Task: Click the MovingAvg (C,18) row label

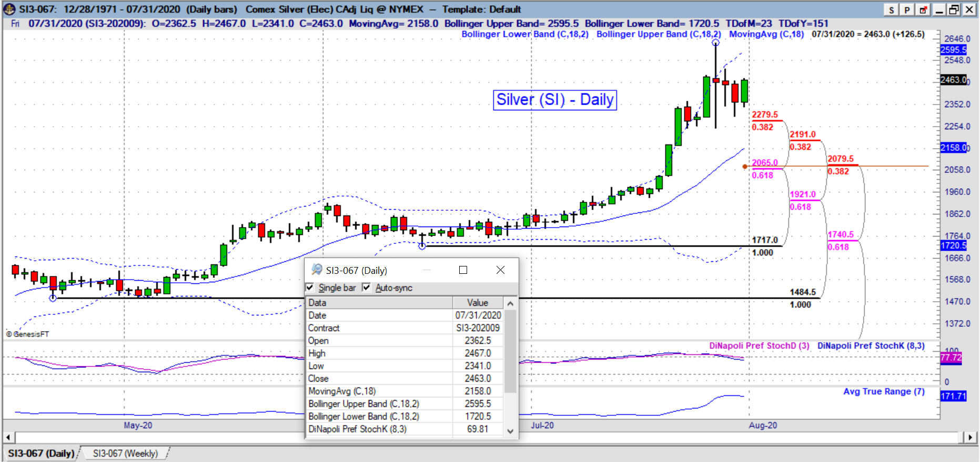Action: click(342, 391)
